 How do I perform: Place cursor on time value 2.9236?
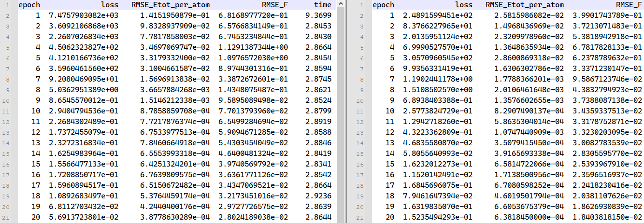click(319, 196)
